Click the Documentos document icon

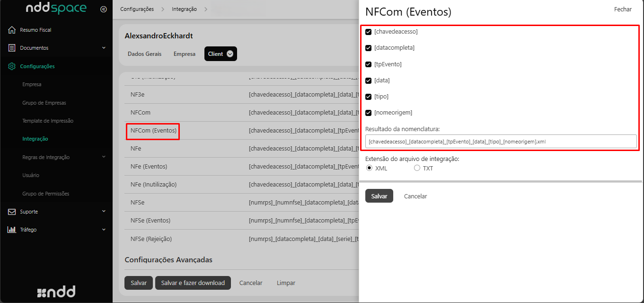point(12,48)
